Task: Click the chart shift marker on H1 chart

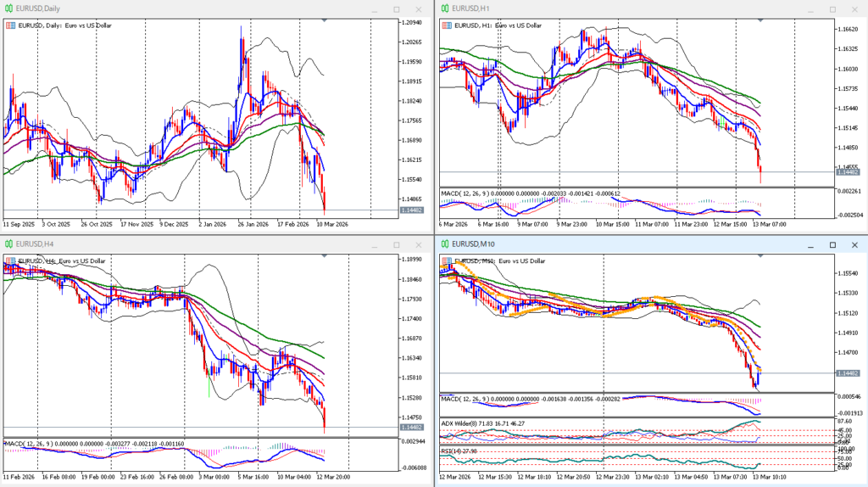Action: (x=760, y=20)
